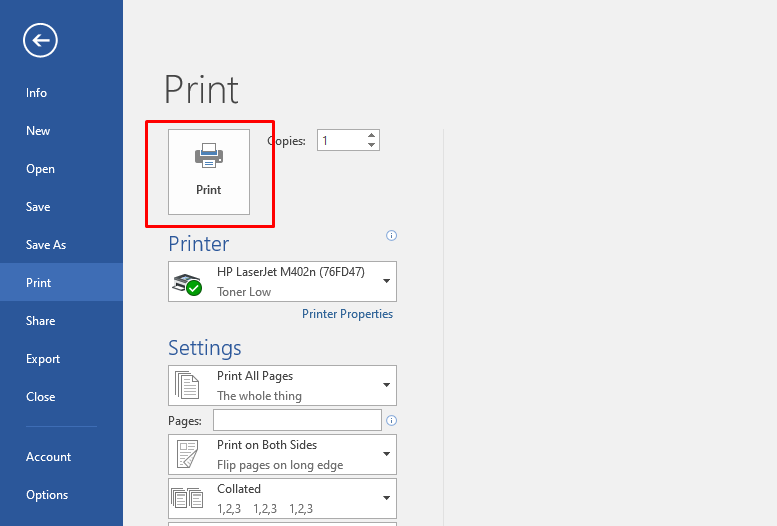Open Word Options from the sidebar
The image size is (777, 526).
pos(47,495)
